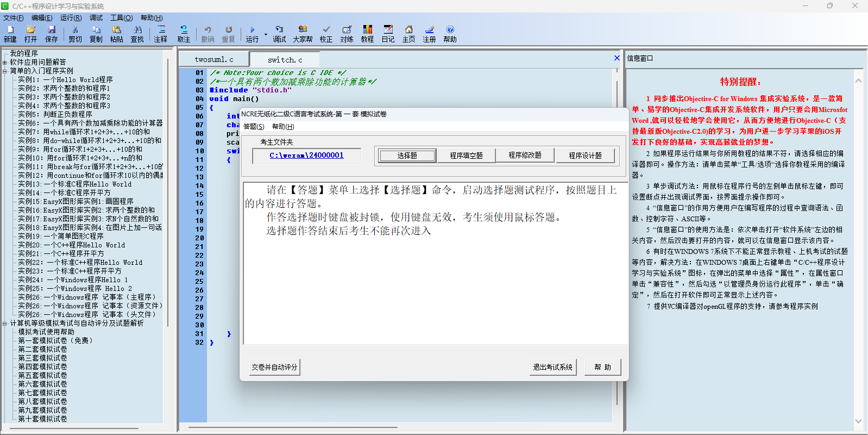The width and height of the screenshot is (868, 435).
Task: Collapse the 简单的入门程序实例 tree node
Action: point(5,71)
